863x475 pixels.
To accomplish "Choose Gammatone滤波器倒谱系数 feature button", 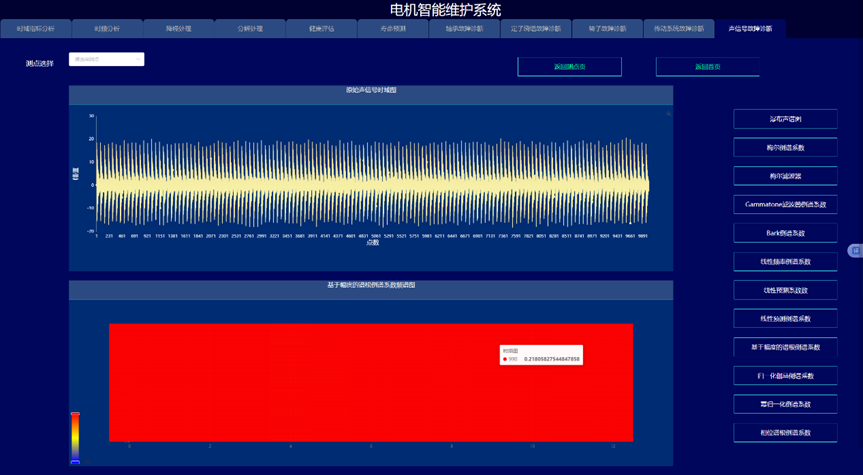I will coord(785,205).
